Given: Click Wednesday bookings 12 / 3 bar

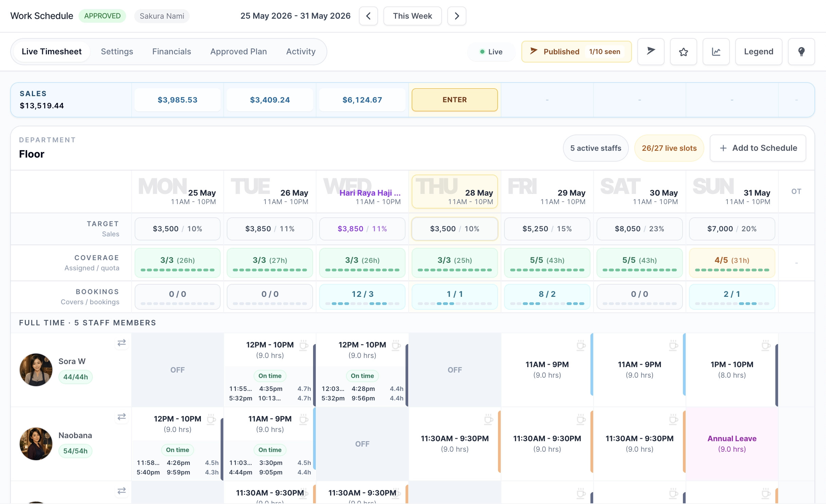Looking at the screenshot, I should tap(362, 297).
